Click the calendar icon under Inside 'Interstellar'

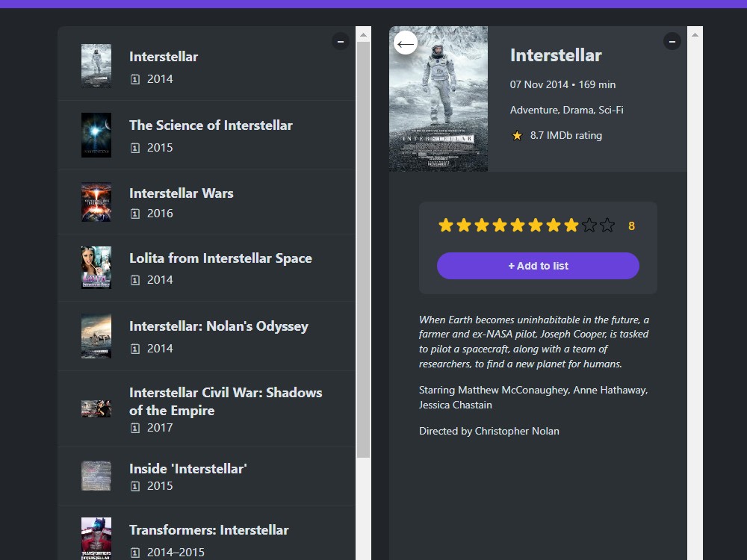pos(135,486)
